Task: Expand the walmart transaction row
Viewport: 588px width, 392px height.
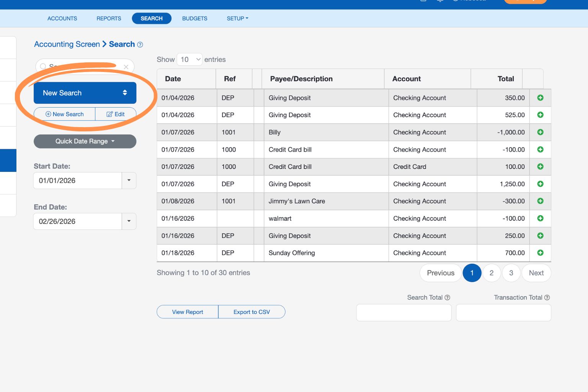Action: [x=540, y=218]
